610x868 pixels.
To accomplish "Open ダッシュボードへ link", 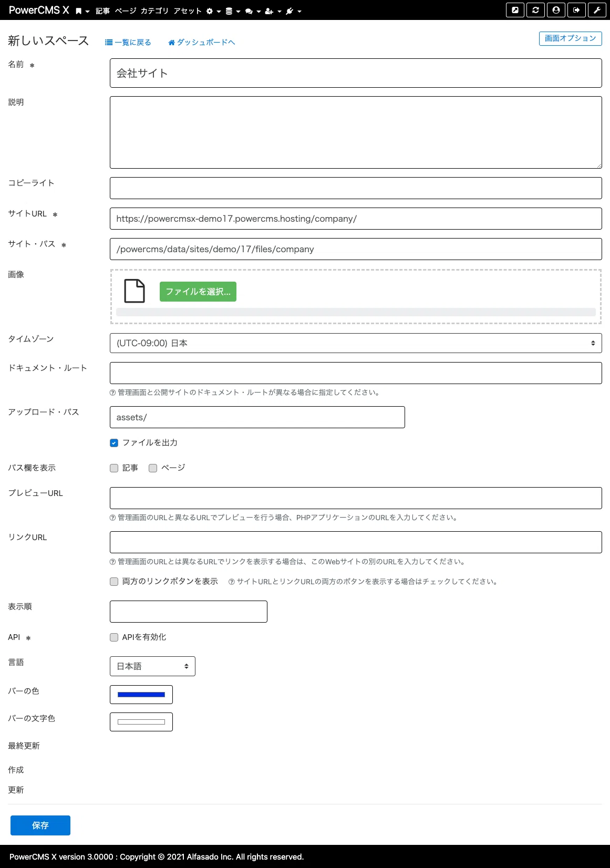I will pyautogui.click(x=202, y=43).
